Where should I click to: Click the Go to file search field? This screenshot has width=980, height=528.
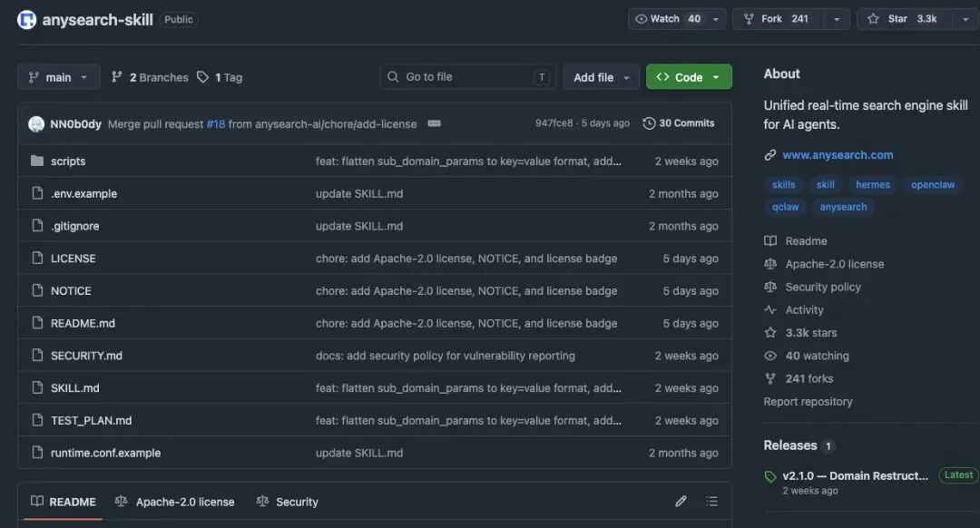pyautogui.click(x=467, y=77)
